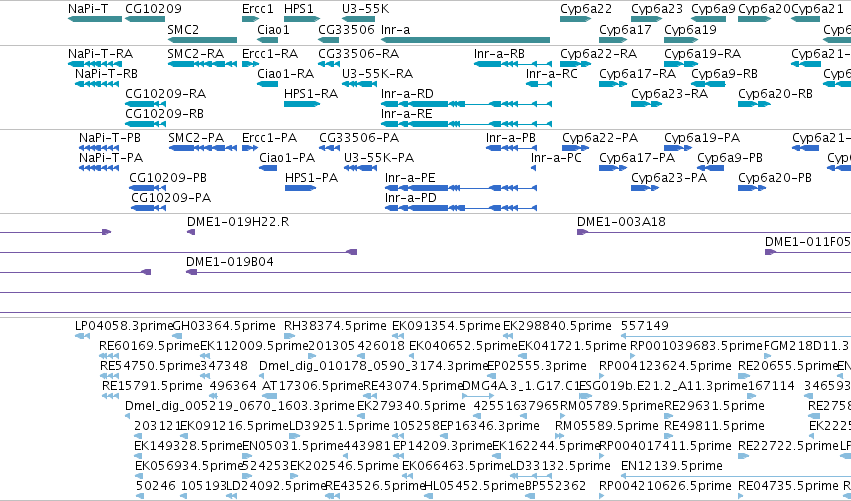Click the Ciao1-PA protein label

point(287,158)
